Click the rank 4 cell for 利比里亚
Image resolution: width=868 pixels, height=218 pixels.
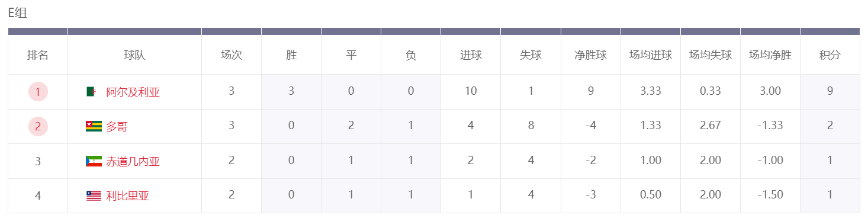[38, 195]
